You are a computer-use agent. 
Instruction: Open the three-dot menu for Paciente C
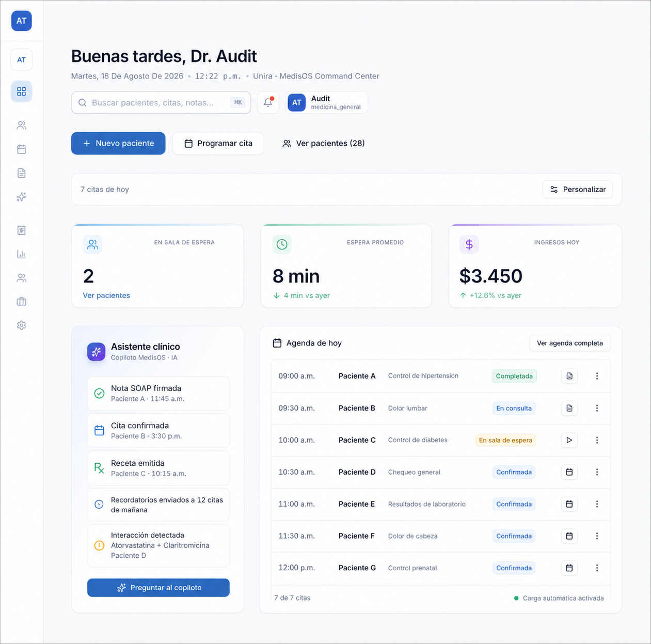click(x=597, y=440)
